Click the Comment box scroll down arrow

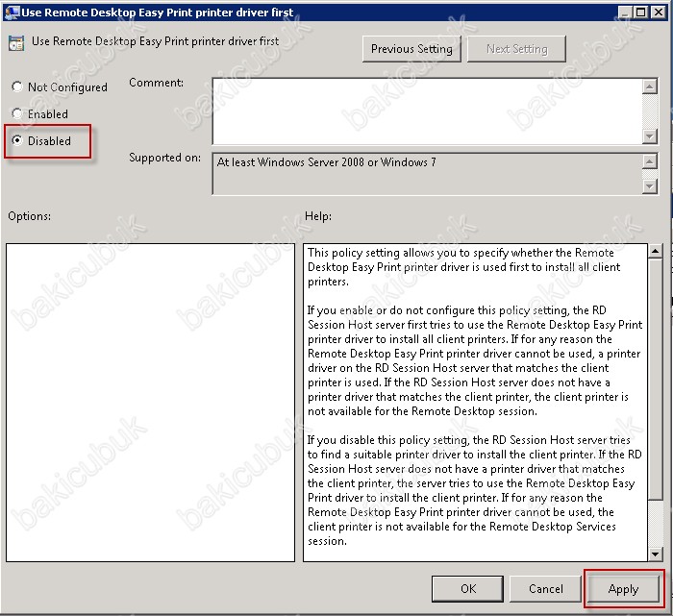(x=650, y=136)
